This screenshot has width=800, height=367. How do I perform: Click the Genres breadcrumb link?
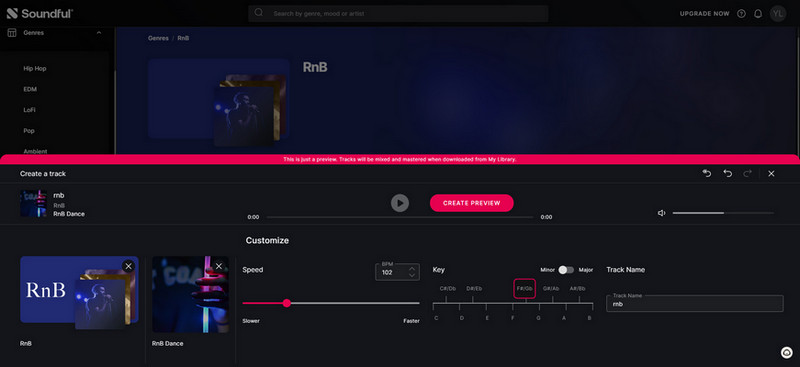[158, 38]
